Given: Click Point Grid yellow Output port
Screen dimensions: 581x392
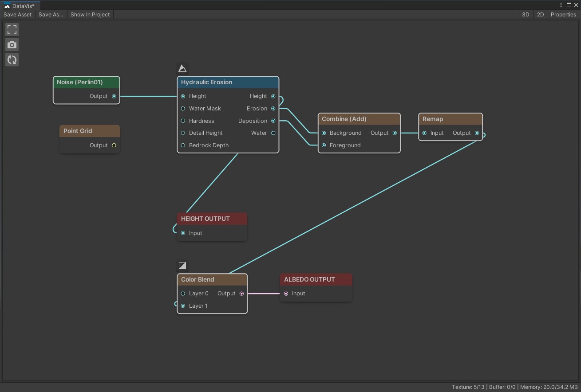Looking at the screenshot, I should pyautogui.click(x=114, y=145).
